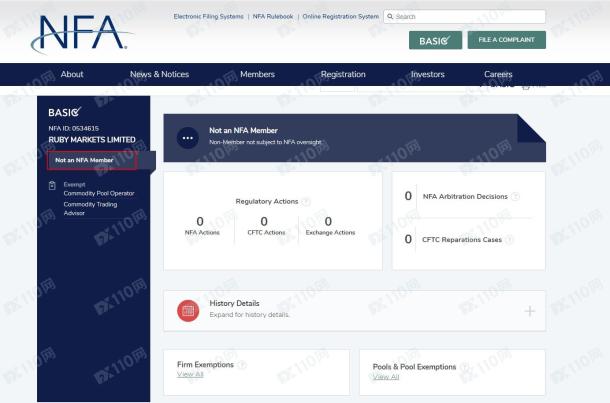Image resolution: width=610 pixels, height=403 pixels.
Task: Click help icon next to Regulatory Actions
Action: pos(306,202)
